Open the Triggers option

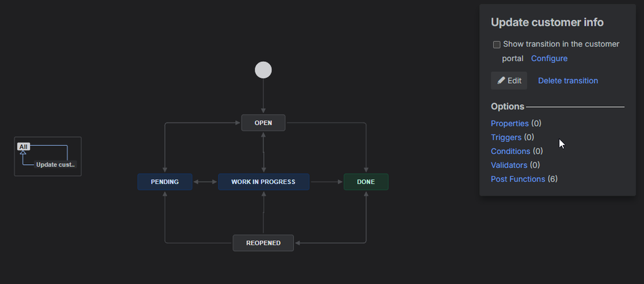[x=506, y=137]
